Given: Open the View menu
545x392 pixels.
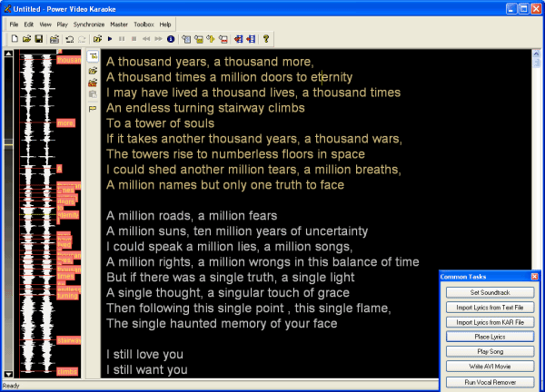Looking at the screenshot, I should [45, 24].
